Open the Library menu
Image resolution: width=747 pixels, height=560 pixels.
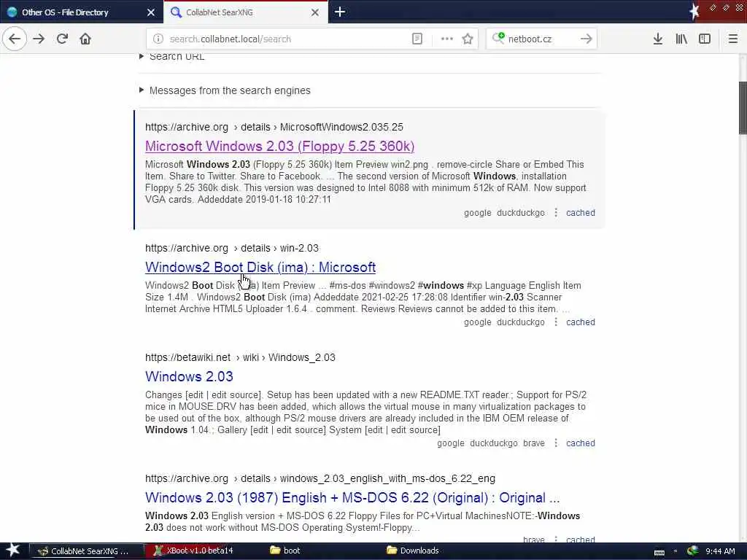681,39
